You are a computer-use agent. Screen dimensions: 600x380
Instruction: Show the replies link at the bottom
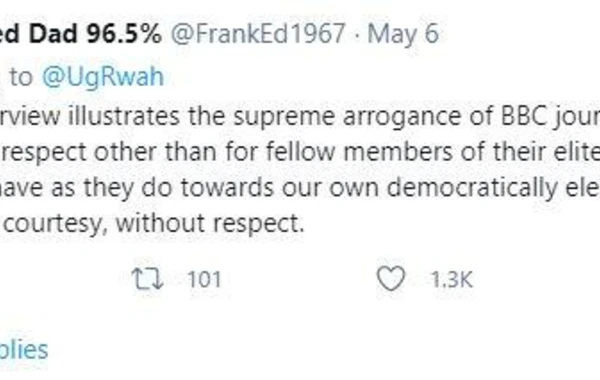pos(24,350)
